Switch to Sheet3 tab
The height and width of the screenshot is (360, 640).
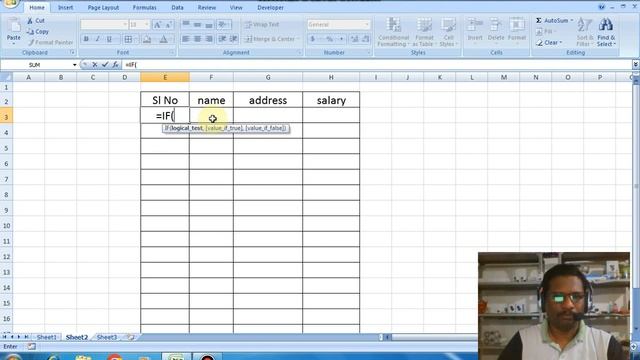click(107, 337)
